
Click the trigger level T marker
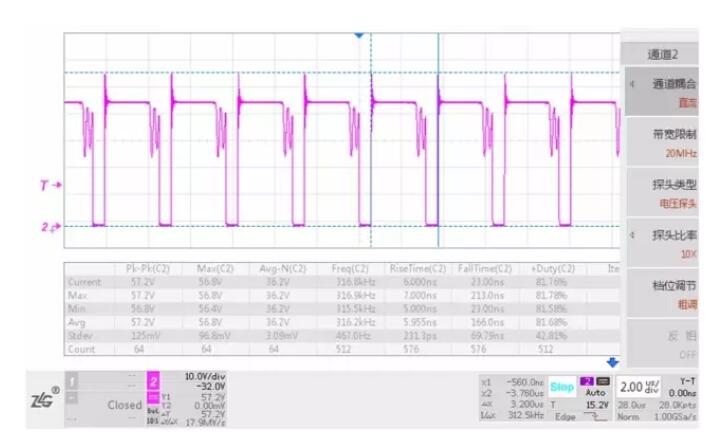tap(50, 186)
